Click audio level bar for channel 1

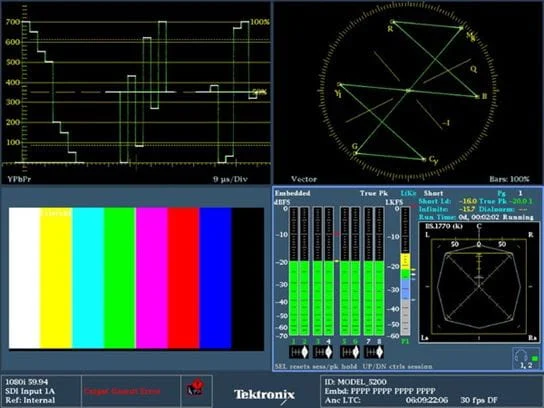pyautogui.click(x=294, y=271)
